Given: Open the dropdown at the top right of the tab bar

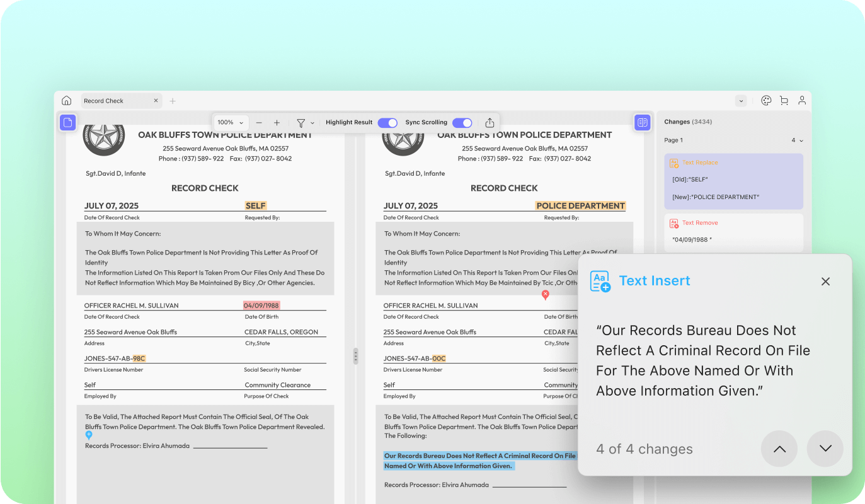Looking at the screenshot, I should (741, 101).
